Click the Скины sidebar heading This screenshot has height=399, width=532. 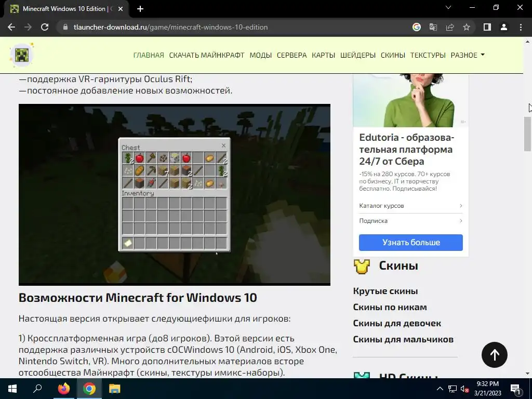tap(398, 265)
